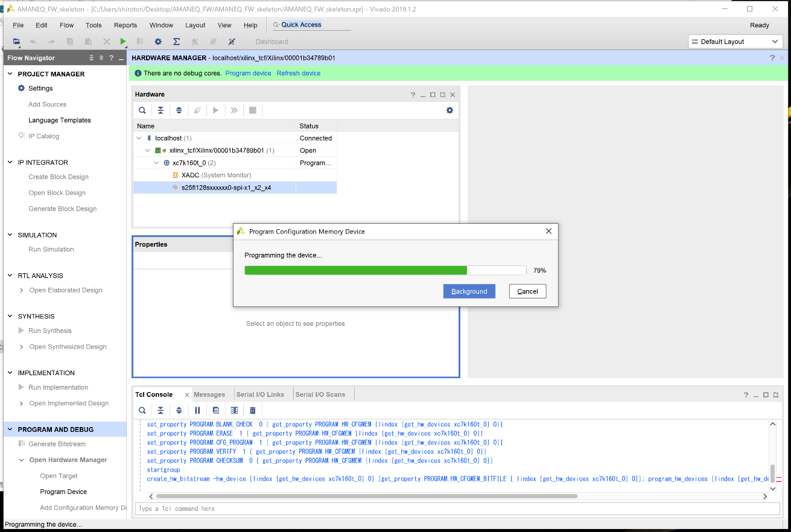Collapse all in Tcl Console toolbar
Screen dimensions: 791x532
160,410
